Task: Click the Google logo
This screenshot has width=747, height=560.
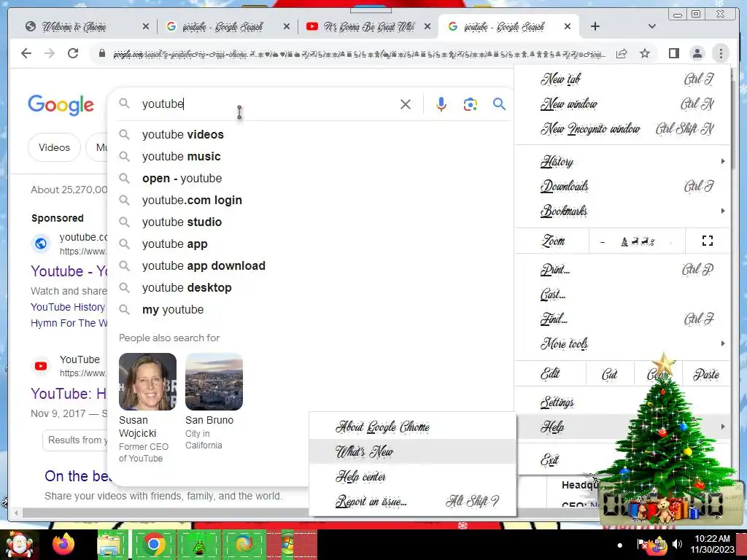Action: point(61,105)
